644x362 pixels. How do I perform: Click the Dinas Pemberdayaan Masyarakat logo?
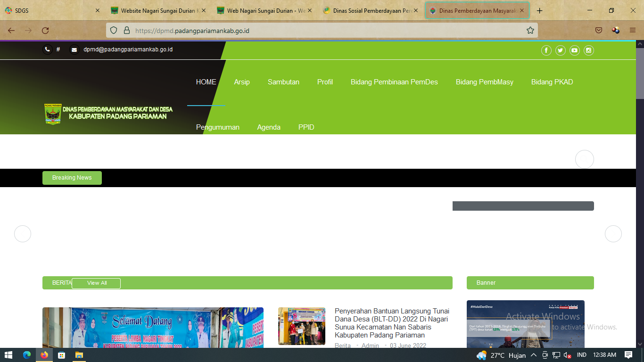pos(108,114)
